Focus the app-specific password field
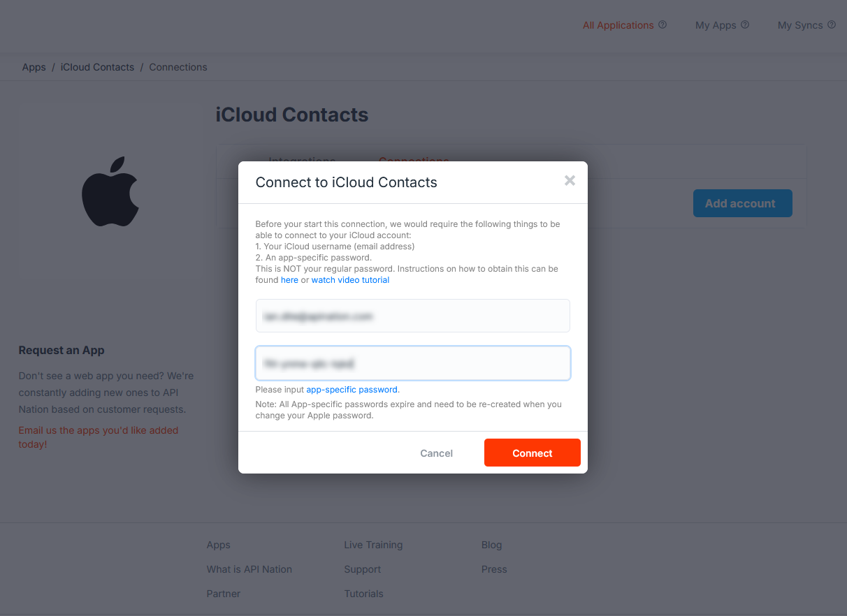This screenshot has width=847, height=616. 413,363
